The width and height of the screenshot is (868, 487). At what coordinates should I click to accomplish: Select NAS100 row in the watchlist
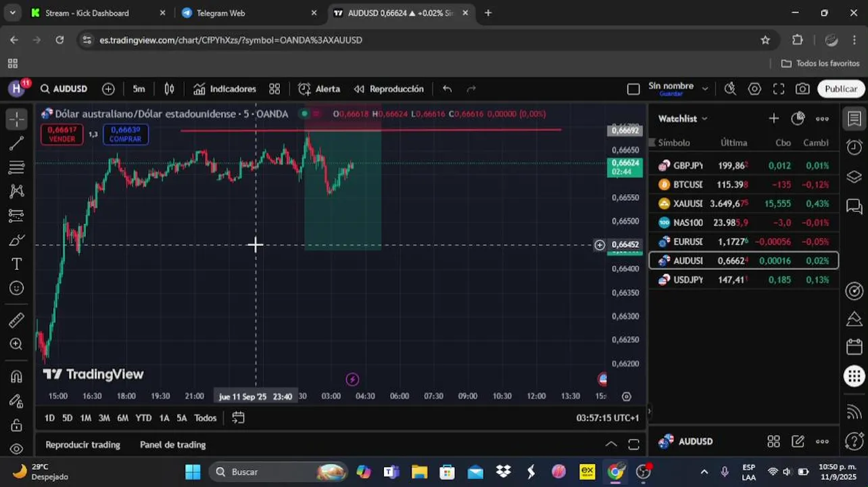click(x=744, y=223)
